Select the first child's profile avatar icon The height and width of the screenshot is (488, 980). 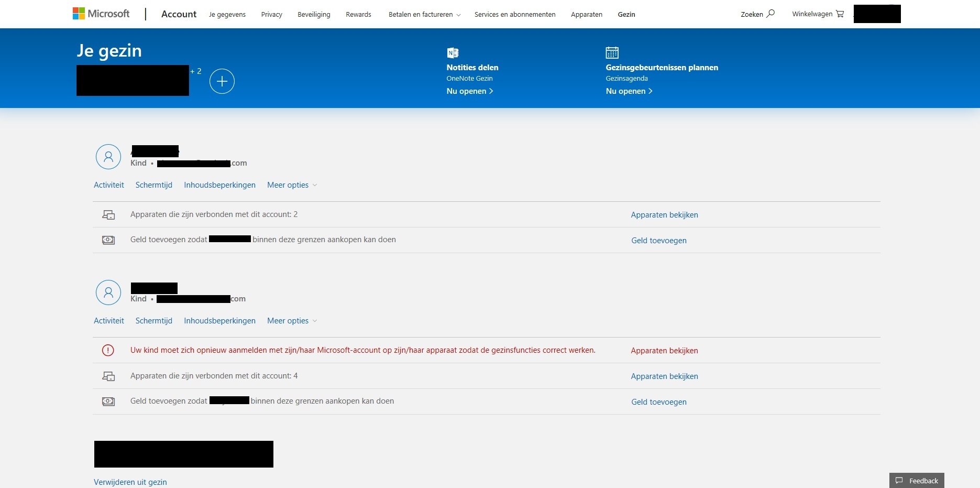[x=108, y=156]
